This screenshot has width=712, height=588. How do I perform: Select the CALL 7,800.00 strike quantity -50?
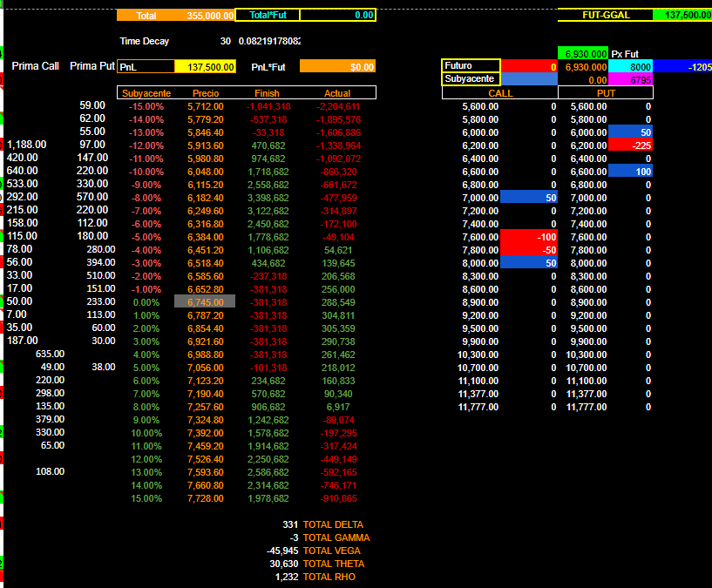point(529,250)
